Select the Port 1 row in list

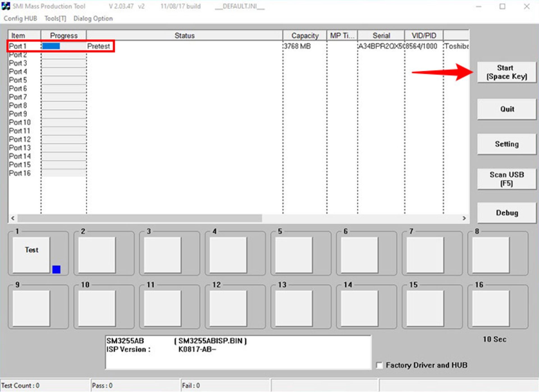click(x=18, y=46)
